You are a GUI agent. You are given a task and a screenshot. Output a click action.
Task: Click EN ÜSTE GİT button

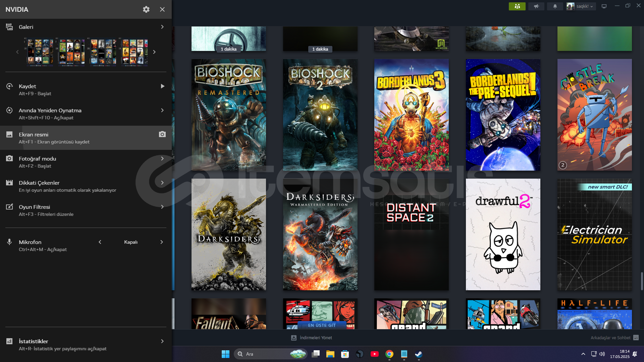[x=322, y=325]
